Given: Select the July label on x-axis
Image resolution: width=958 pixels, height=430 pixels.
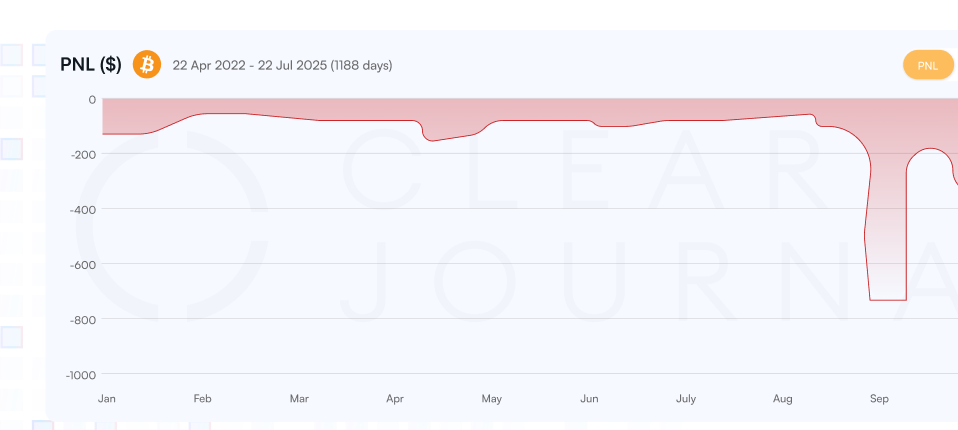Looking at the screenshot, I should pyautogui.click(x=686, y=399).
